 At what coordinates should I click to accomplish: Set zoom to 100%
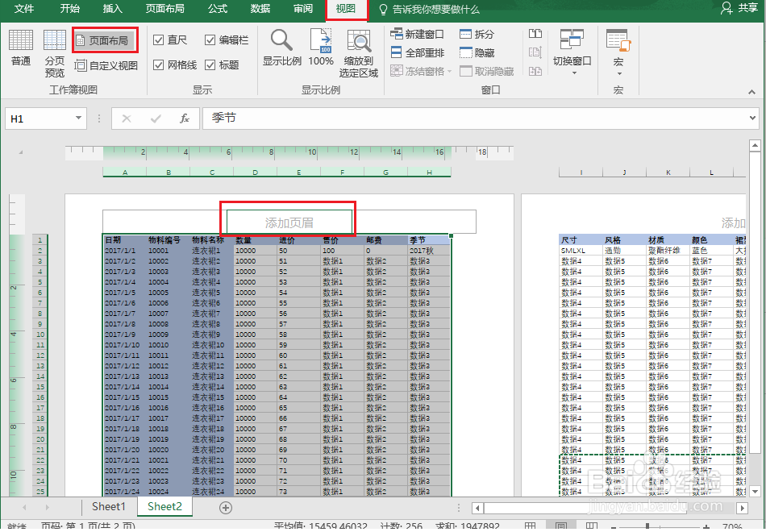coord(321,48)
